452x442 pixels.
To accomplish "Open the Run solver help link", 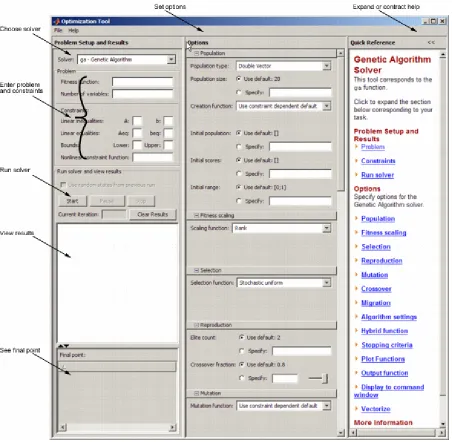I will [377, 175].
